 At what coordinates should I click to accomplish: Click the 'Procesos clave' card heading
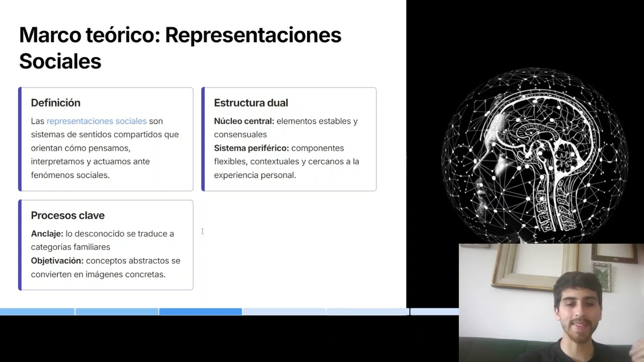67,215
